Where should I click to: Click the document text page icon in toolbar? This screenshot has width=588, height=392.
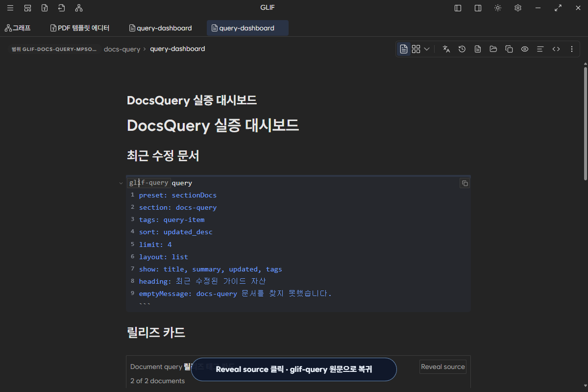(478, 49)
